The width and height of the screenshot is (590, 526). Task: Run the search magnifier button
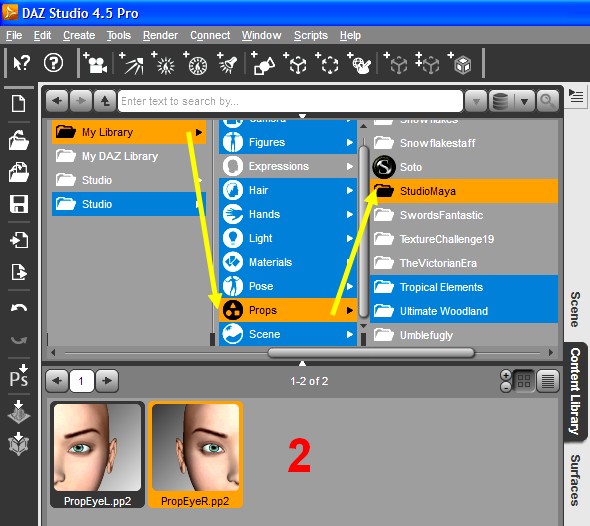coord(547,101)
